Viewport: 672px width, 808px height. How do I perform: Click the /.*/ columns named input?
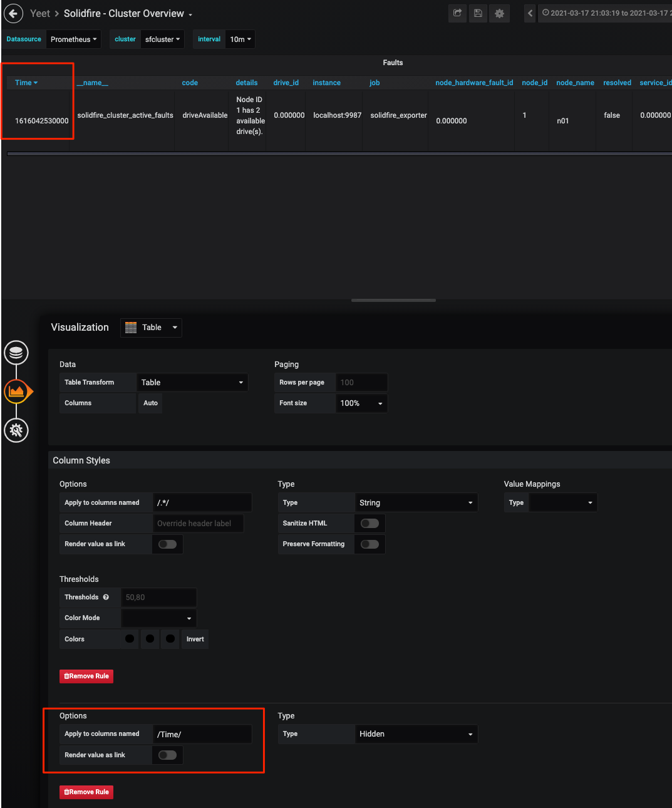tap(202, 502)
